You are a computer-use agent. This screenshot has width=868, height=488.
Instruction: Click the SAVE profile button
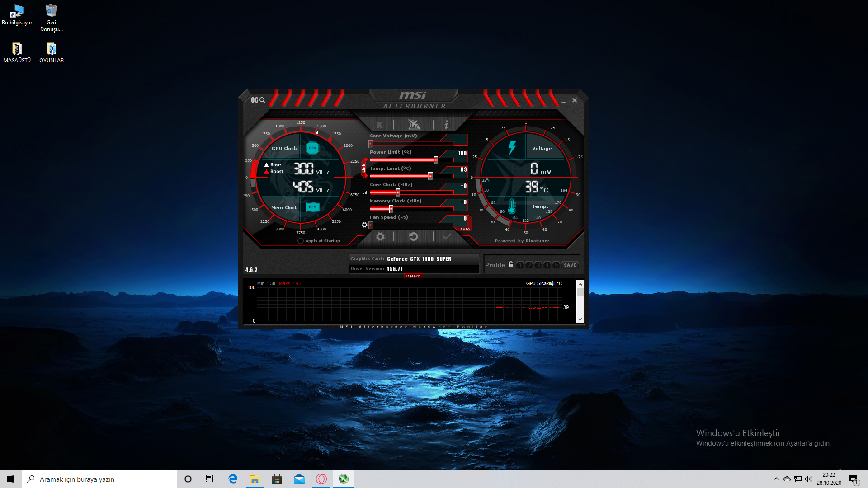(570, 265)
